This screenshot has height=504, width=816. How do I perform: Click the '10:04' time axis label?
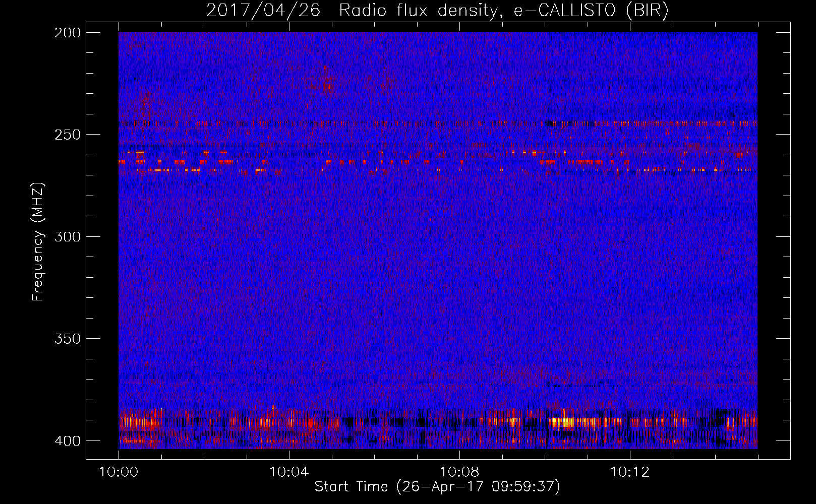[x=289, y=472]
